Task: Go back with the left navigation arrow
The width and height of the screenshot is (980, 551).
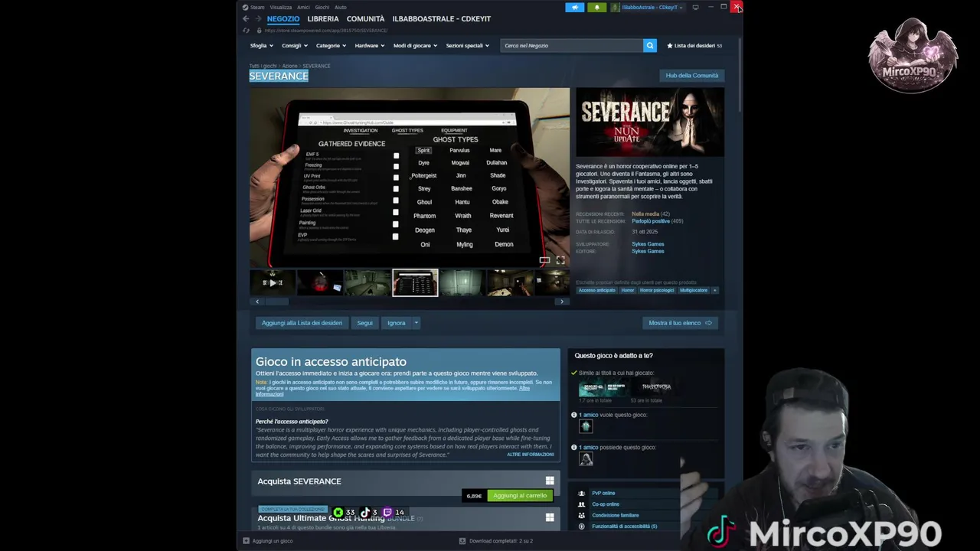Action: click(246, 19)
